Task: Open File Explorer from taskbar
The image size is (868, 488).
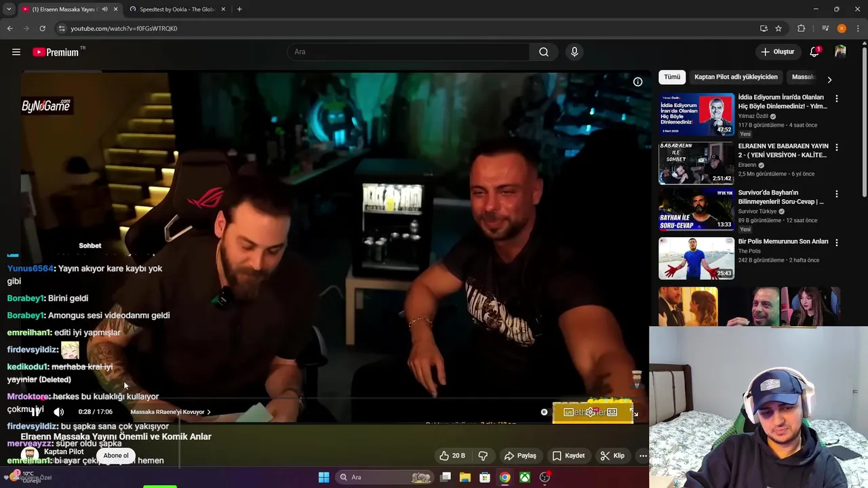Action: pos(465,477)
